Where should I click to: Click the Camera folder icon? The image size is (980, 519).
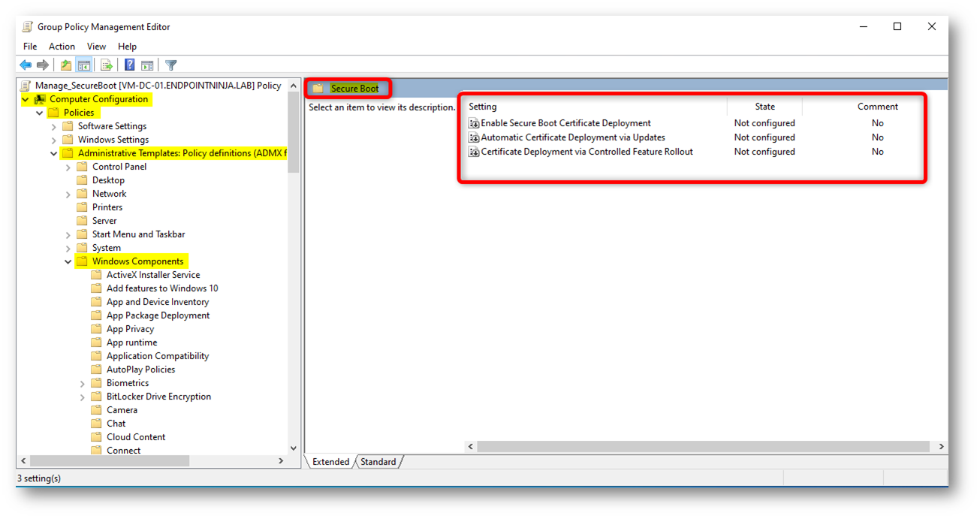point(96,410)
